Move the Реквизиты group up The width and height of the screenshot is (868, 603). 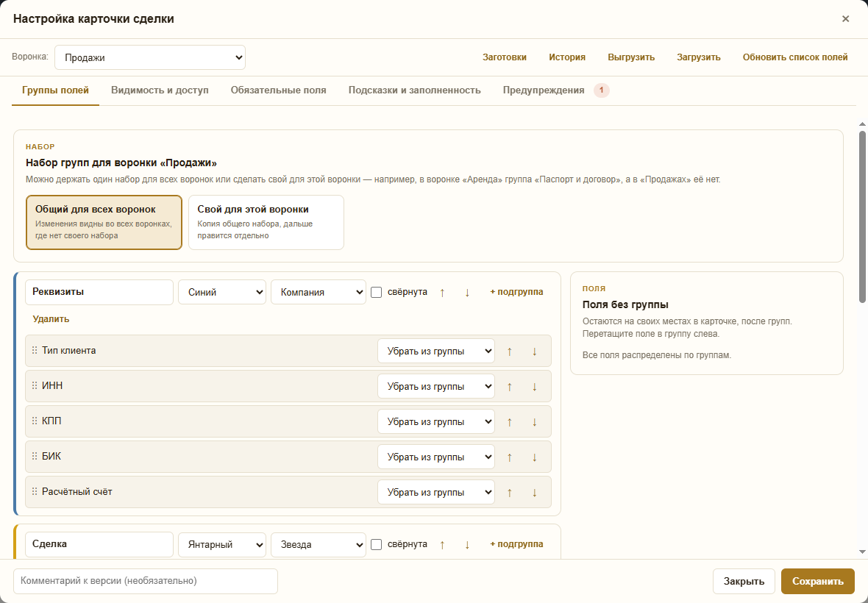pos(442,292)
